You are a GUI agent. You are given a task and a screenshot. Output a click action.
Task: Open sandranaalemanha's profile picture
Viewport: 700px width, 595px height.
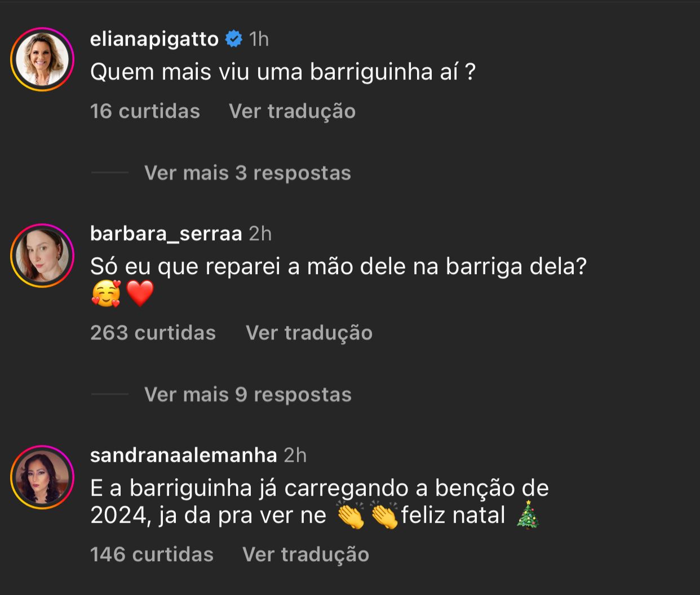[x=42, y=476]
